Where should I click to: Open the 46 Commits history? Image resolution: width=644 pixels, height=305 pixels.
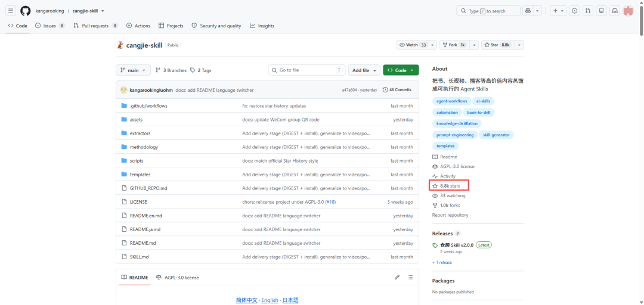click(397, 90)
